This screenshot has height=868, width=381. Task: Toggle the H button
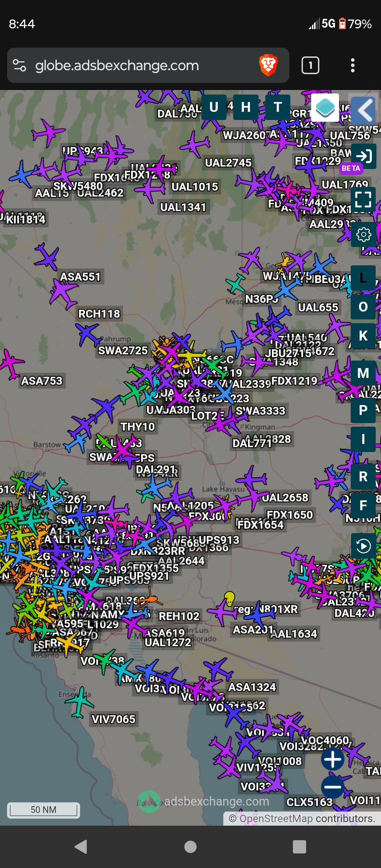[246, 107]
